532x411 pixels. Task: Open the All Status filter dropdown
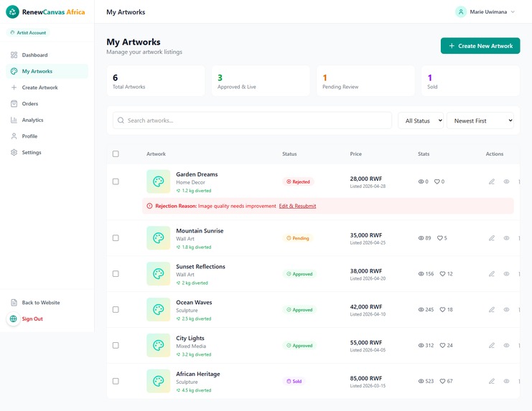point(421,121)
